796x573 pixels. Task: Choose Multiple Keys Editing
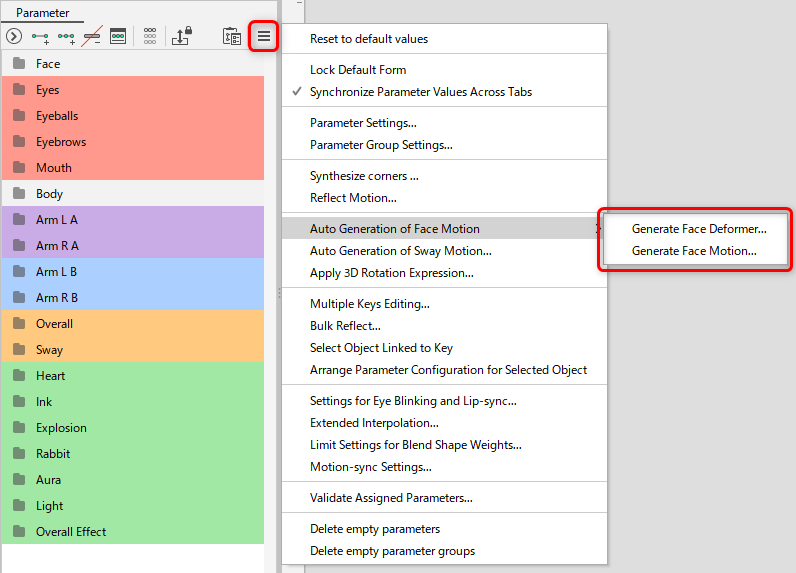(x=444, y=304)
